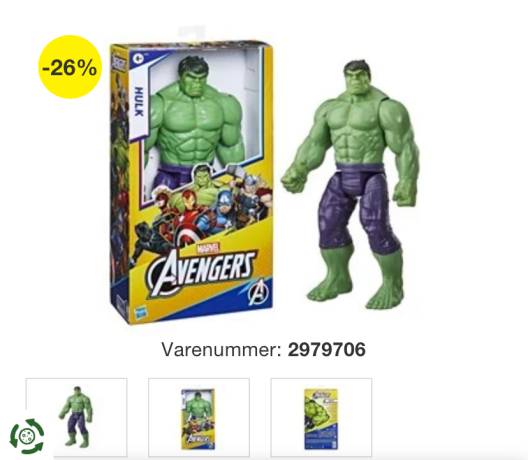Viewport: 528px width, 460px height.
Task: Click the Marvel logo above Avengers text
Action: 207,248
